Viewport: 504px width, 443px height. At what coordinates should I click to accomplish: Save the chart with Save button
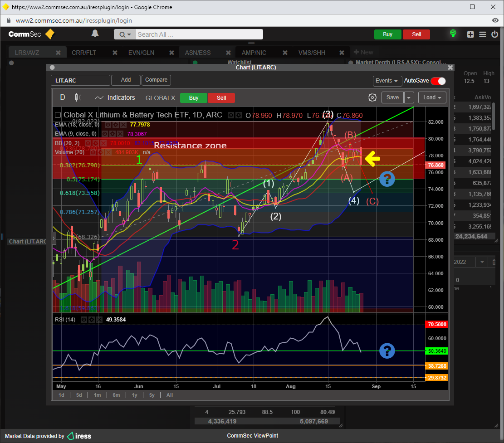coord(392,97)
